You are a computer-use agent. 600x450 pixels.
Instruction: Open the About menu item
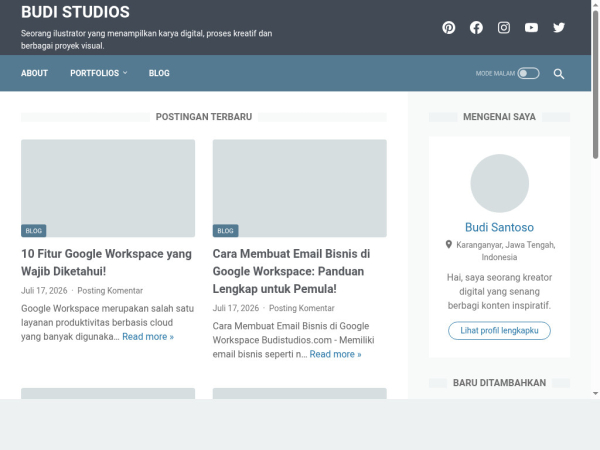pos(34,73)
